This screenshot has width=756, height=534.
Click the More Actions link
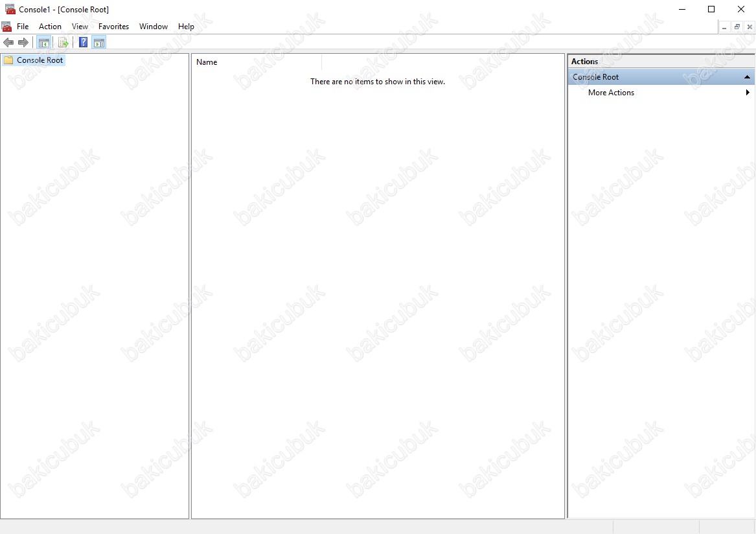[x=611, y=93]
